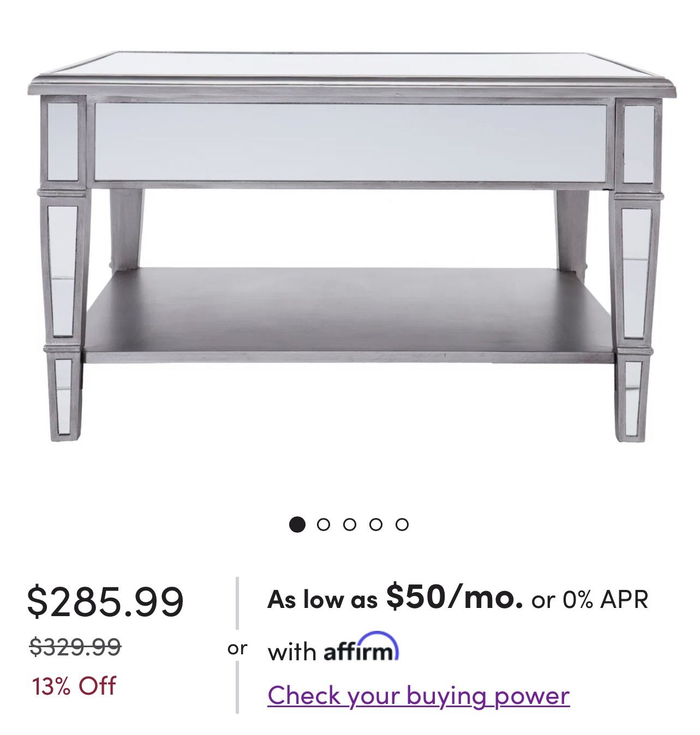The image size is (700, 735).
Task: Click the lower shelf of the table image
Action: click(349, 311)
